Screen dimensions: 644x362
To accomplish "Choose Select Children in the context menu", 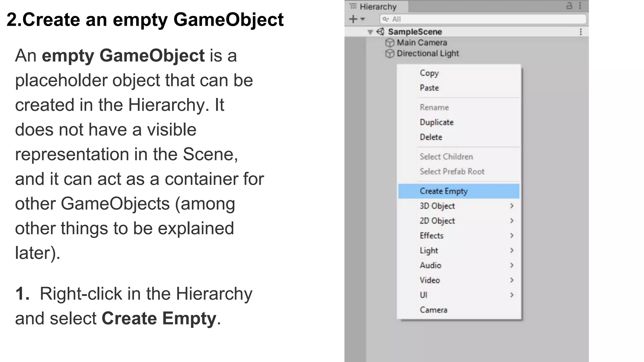I will click(x=459, y=156).
